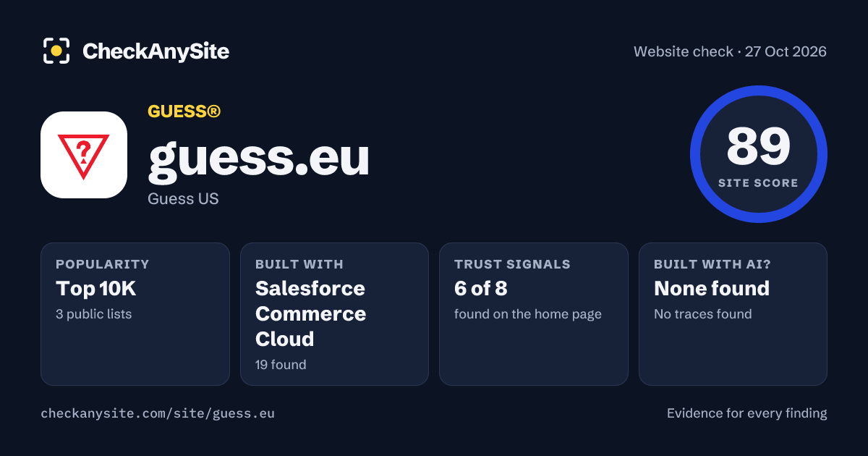Click the 19 found text
Viewport: 868px width, 456px height.
281,365
